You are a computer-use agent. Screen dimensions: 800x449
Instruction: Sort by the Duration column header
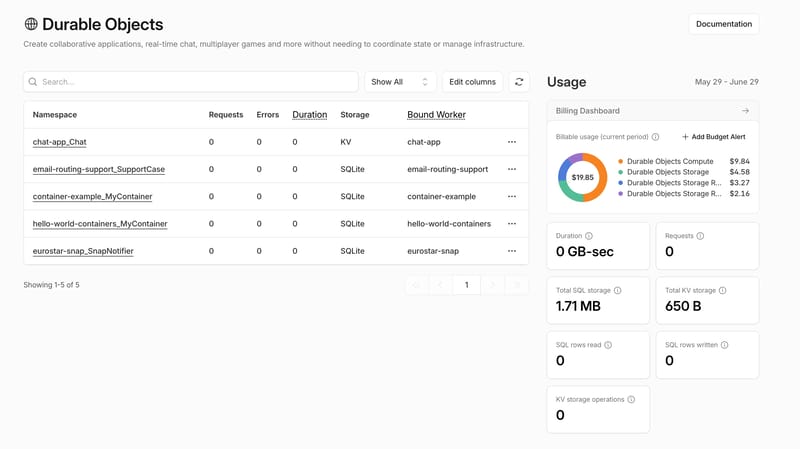[x=310, y=115]
